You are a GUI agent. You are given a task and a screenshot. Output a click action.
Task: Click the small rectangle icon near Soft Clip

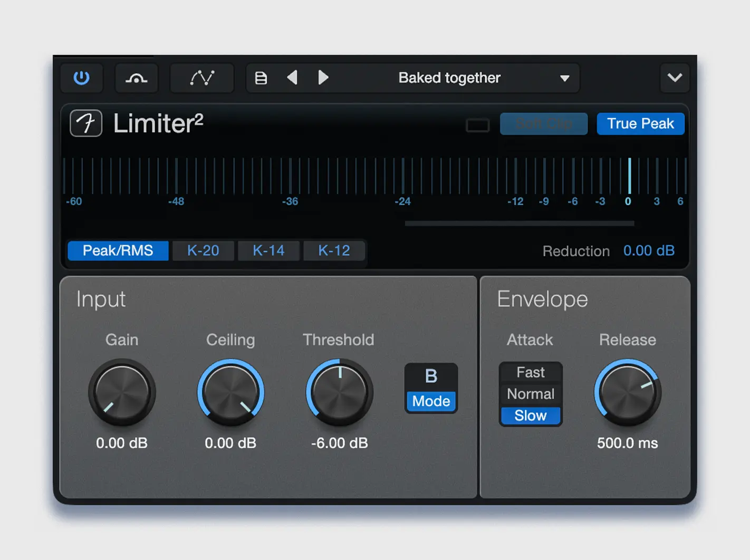point(477,125)
